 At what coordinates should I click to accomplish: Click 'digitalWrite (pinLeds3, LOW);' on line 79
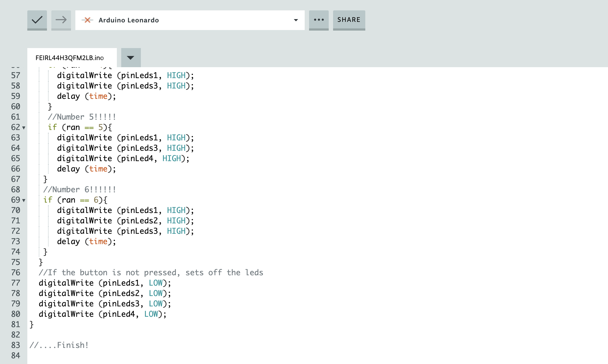(105, 304)
